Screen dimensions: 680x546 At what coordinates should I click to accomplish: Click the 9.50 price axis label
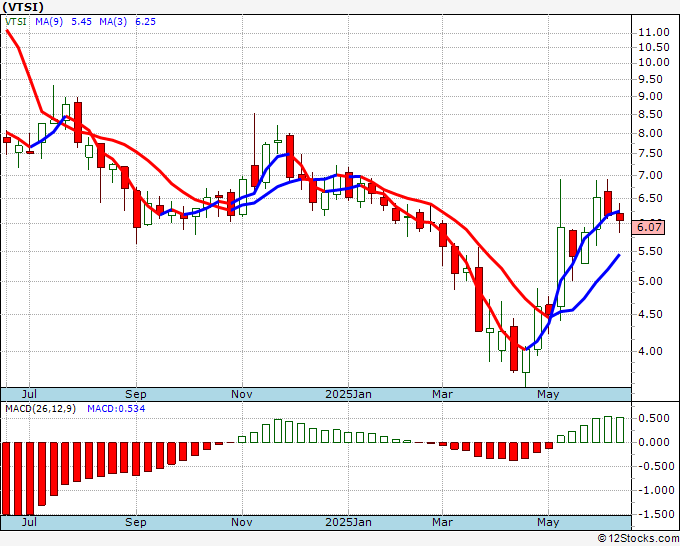pyautogui.click(x=651, y=79)
